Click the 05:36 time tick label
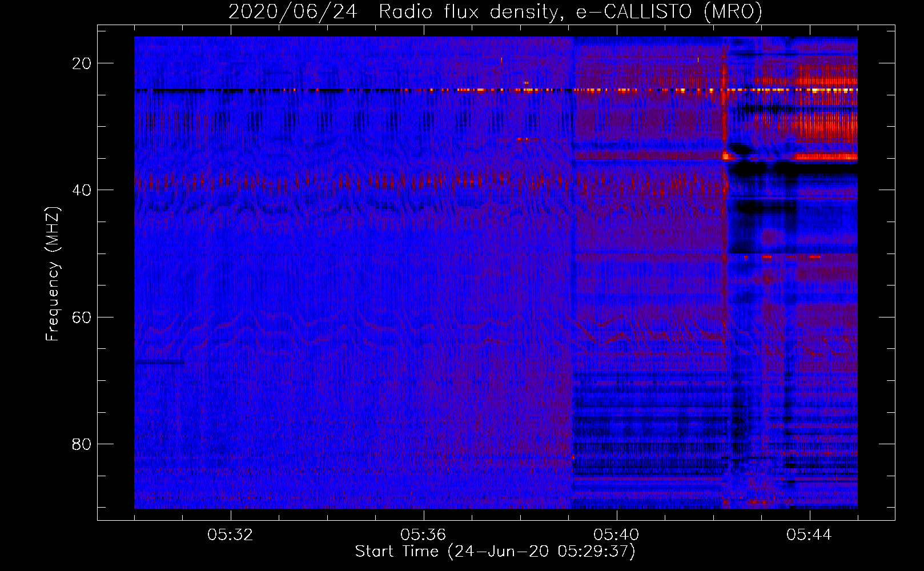The height and width of the screenshot is (571, 924). [423, 535]
